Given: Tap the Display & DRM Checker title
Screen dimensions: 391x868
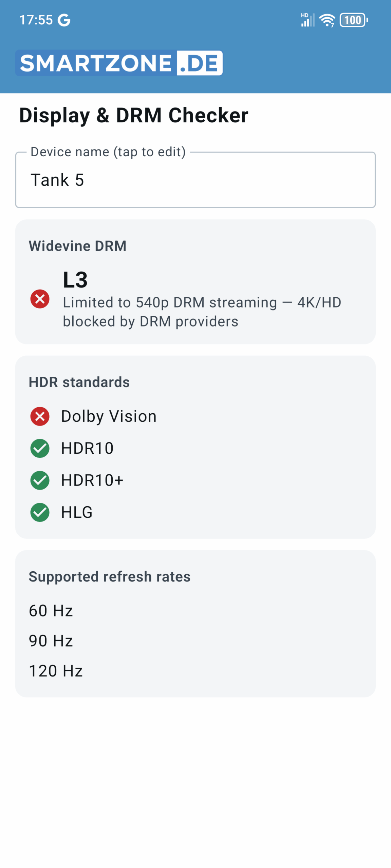Looking at the screenshot, I should [134, 115].
